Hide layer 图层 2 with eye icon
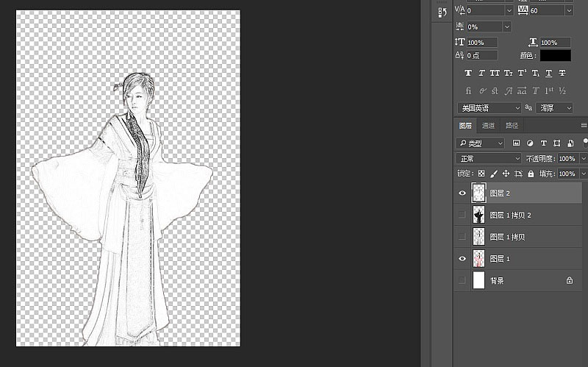Image resolution: width=588 pixels, height=367 pixels. pyautogui.click(x=462, y=193)
